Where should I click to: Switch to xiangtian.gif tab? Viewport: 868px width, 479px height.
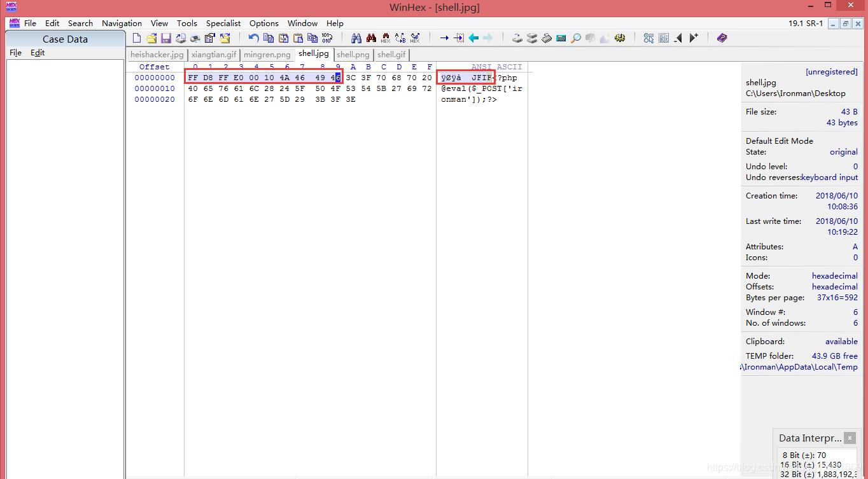(x=214, y=55)
